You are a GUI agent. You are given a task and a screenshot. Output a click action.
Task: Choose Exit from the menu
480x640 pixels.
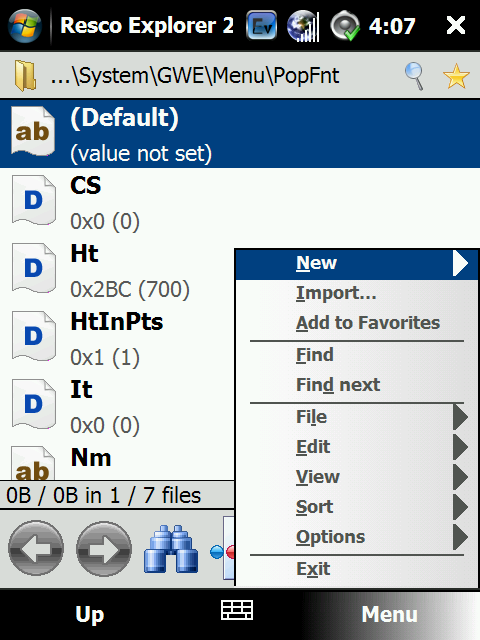pos(357,569)
